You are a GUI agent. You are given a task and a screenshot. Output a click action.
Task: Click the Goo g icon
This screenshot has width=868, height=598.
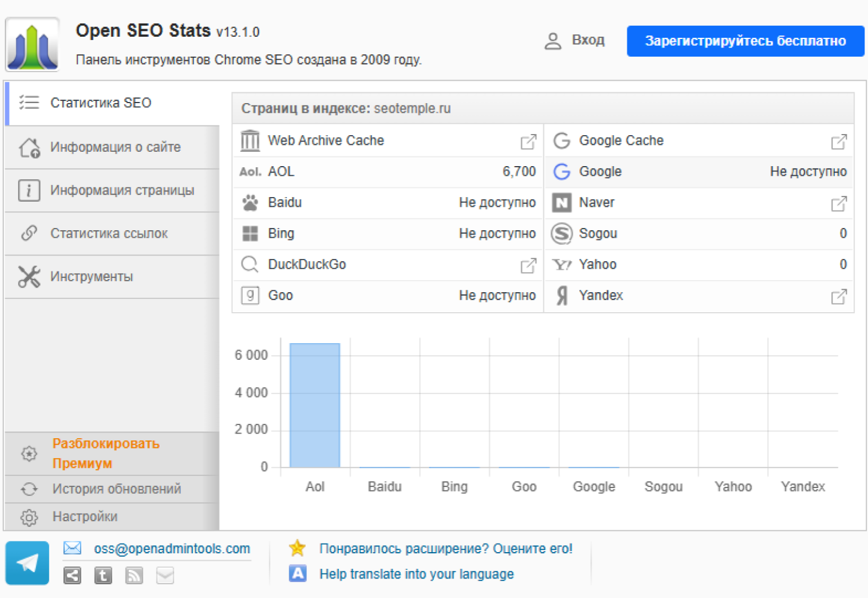250,295
